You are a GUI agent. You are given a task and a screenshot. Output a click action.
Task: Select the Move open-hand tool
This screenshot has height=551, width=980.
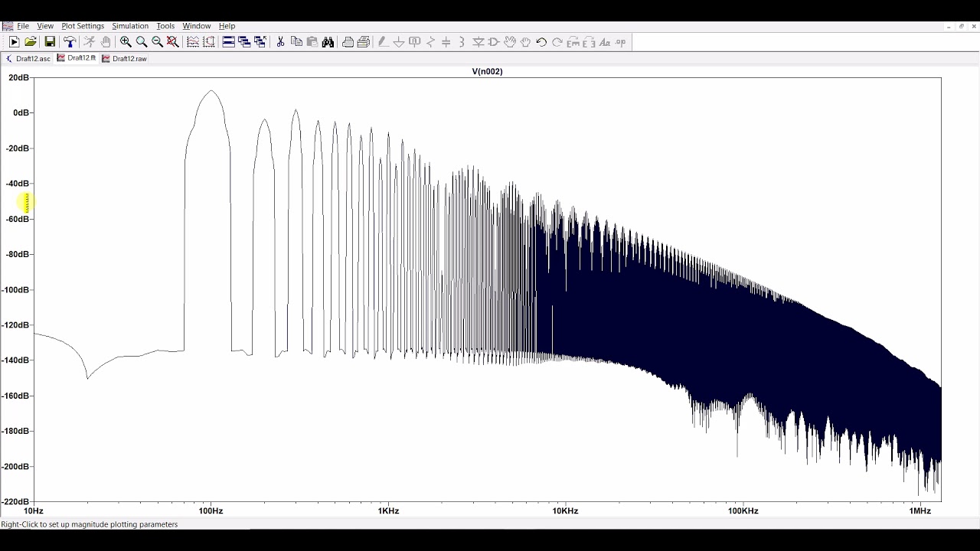click(510, 42)
